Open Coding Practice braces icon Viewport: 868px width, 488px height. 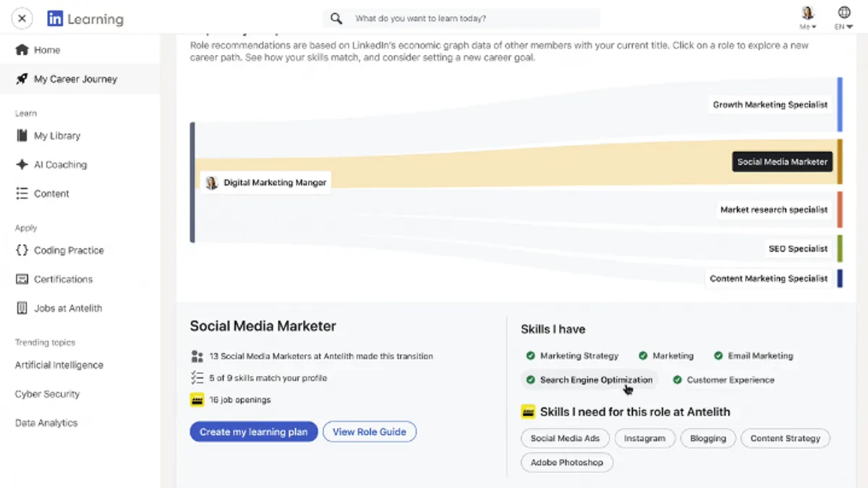click(22, 250)
